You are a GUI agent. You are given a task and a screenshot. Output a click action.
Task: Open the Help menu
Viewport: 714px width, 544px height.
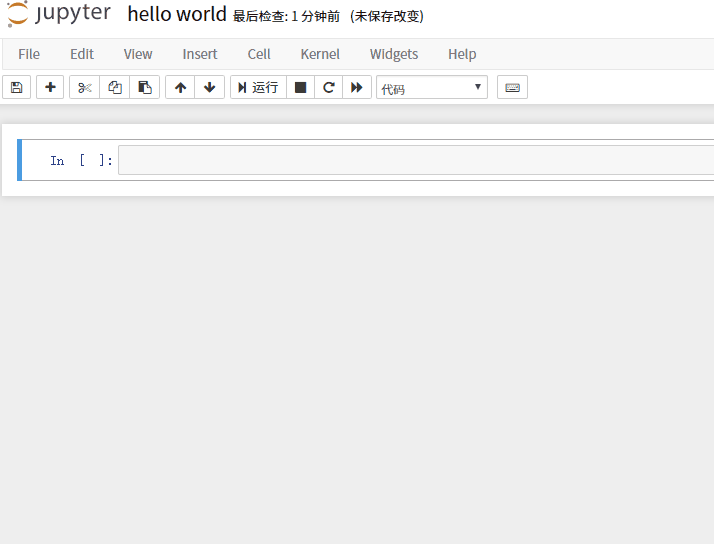(462, 54)
